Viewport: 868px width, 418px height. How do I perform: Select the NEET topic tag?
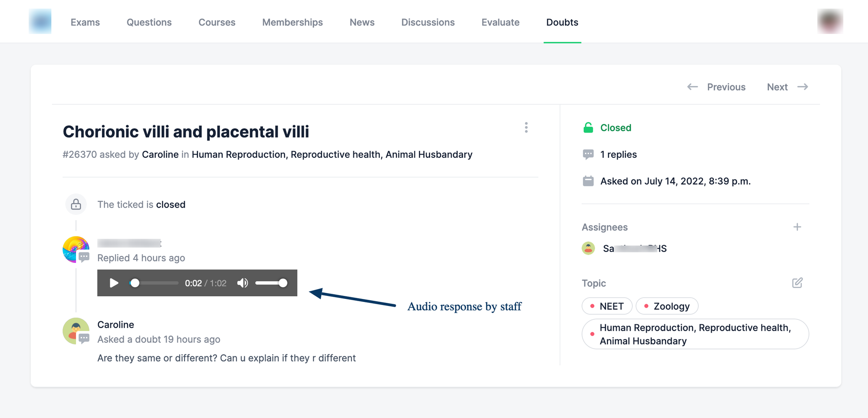(607, 306)
